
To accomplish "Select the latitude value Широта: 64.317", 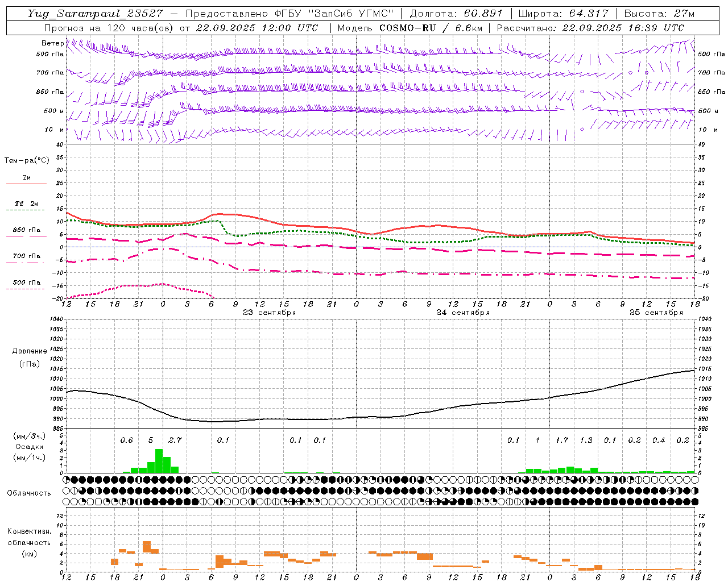I will [x=563, y=14].
